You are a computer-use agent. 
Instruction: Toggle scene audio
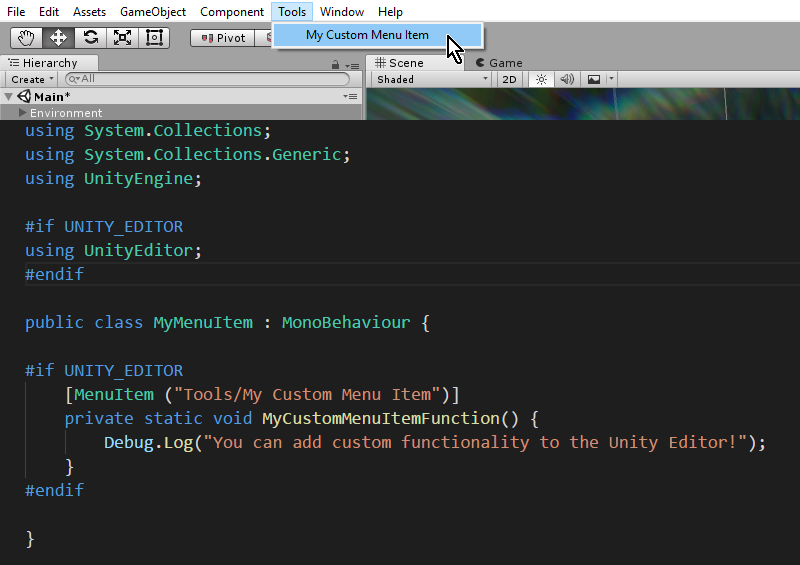coord(567,79)
